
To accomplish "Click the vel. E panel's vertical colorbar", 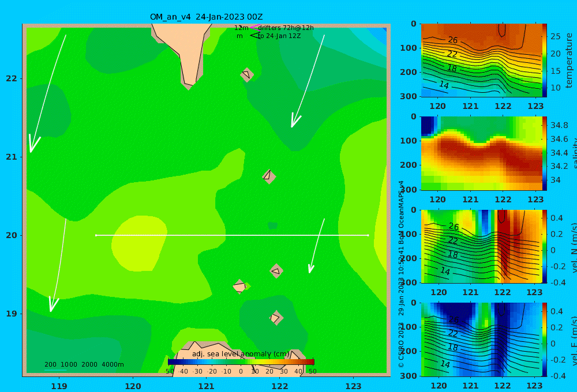I will 544,340.
